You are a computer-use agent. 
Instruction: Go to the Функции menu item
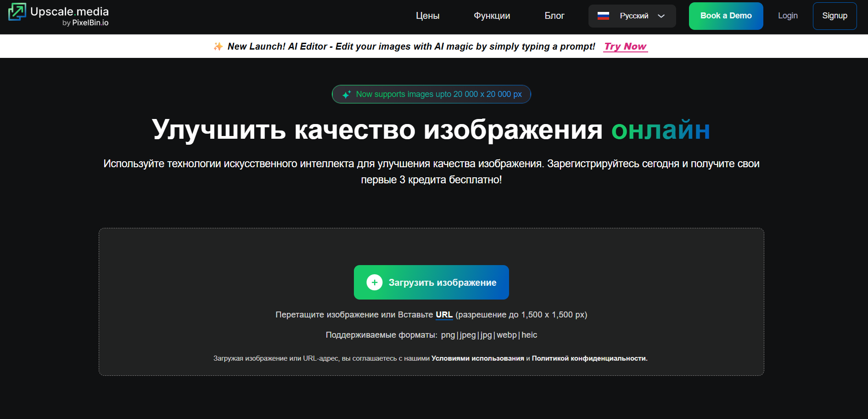pos(492,16)
